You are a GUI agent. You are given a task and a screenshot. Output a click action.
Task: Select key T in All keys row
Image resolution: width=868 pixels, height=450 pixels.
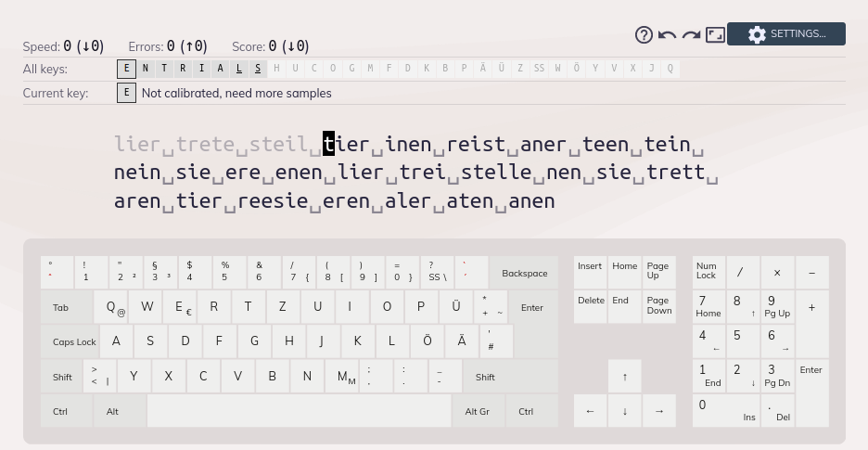point(164,69)
